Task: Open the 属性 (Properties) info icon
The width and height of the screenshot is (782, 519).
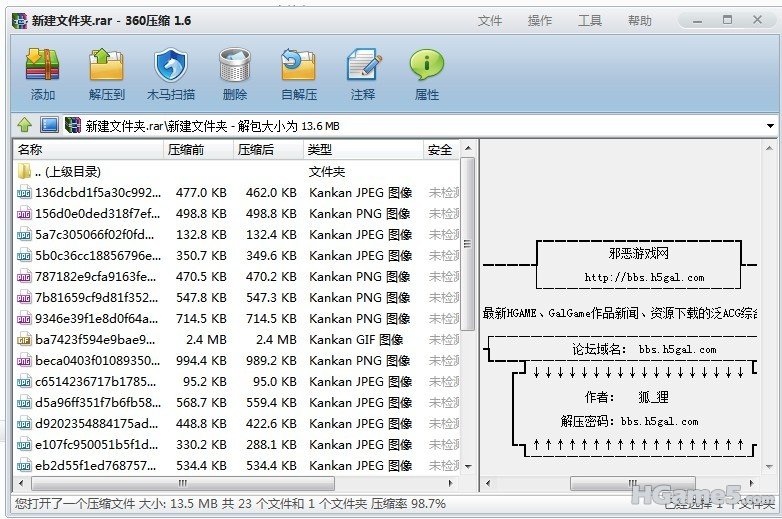Action: click(427, 74)
